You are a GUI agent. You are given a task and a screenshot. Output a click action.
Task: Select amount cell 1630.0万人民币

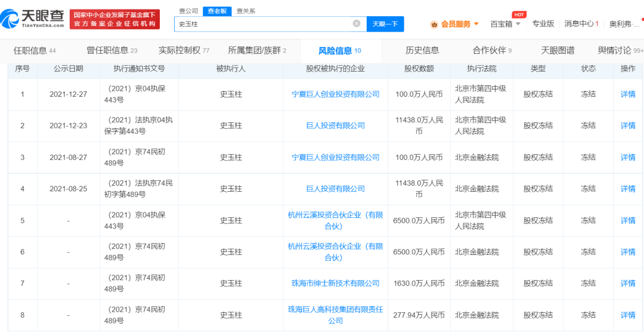419,284
